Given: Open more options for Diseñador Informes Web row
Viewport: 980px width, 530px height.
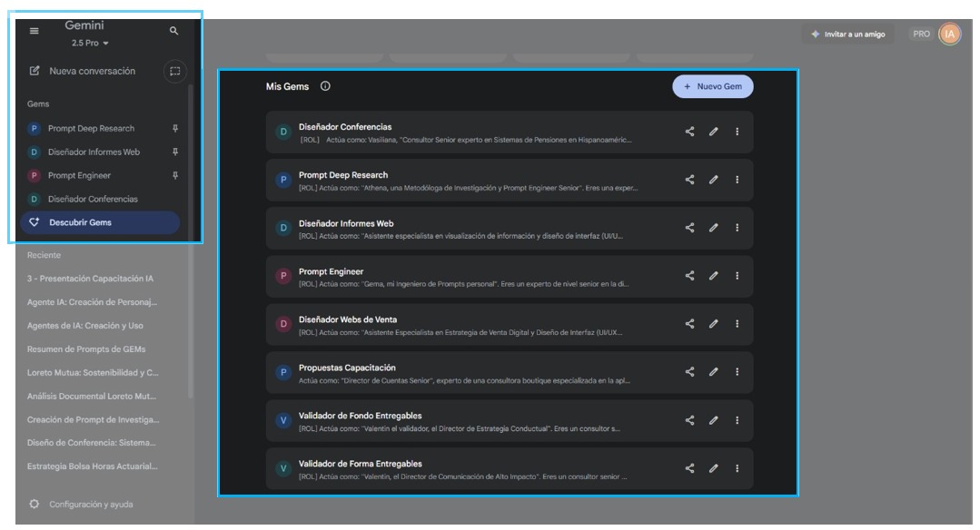Looking at the screenshot, I should point(737,228).
